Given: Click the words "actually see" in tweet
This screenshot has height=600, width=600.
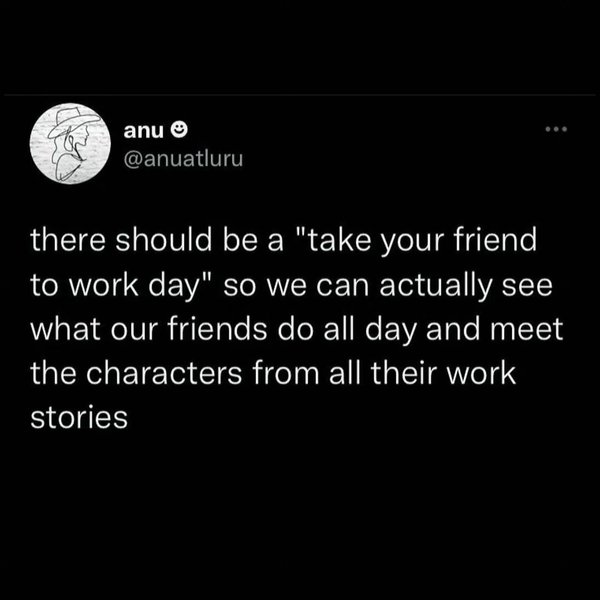Looking at the screenshot, I should point(466,286).
